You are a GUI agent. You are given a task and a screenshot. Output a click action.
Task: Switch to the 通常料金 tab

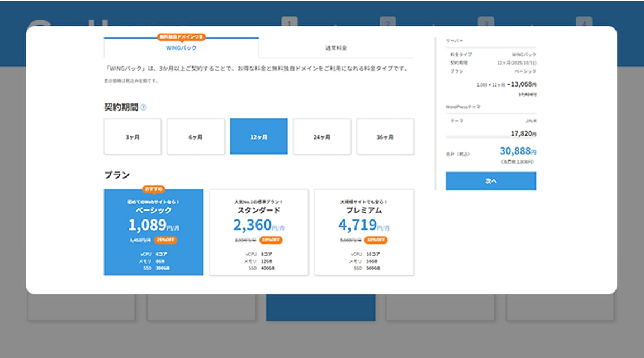pyautogui.click(x=336, y=48)
